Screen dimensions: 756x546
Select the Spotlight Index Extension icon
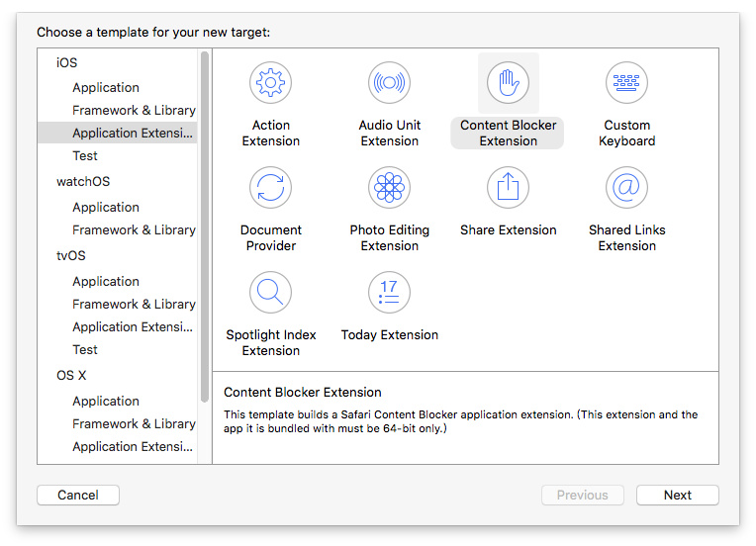coord(270,293)
